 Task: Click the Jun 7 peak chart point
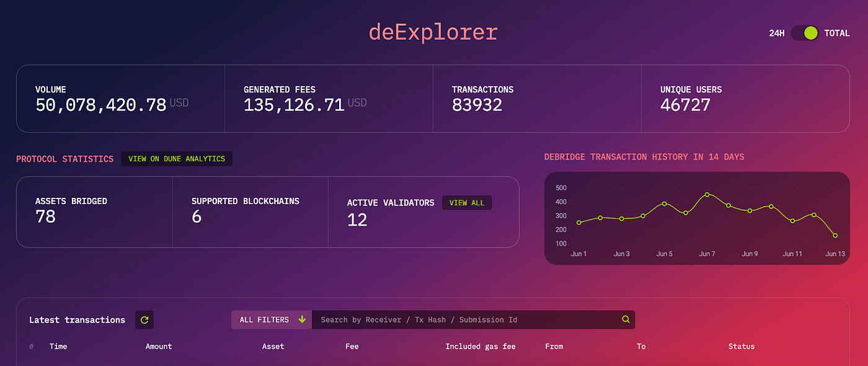coord(707,194)
